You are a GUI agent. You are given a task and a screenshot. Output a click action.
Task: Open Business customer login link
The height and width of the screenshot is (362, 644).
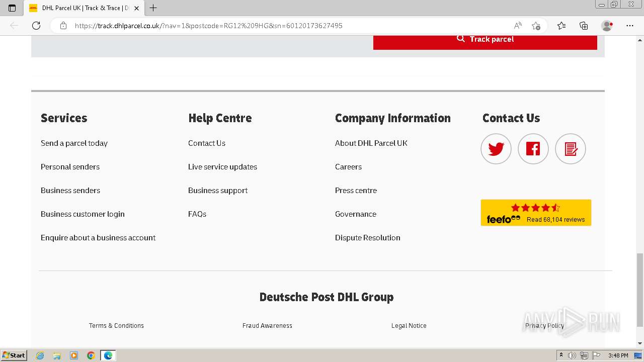[x=83, y=214]
